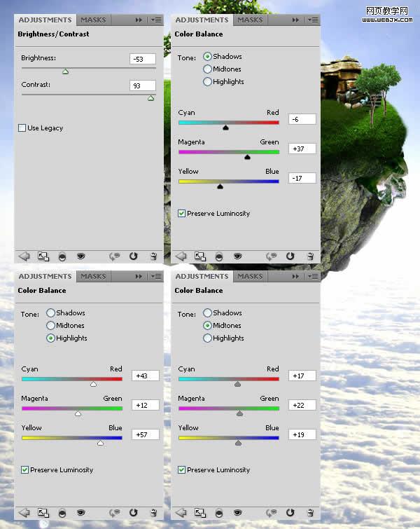
Task: Collapse Shadows Color Balance panel with double-arrow
Action: click(295, 20)
